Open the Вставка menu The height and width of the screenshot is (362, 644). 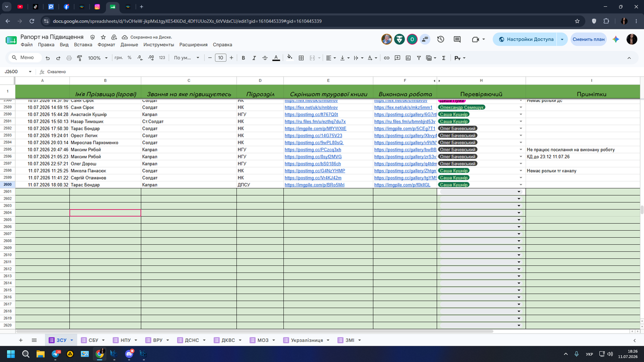tap(83, 45)
